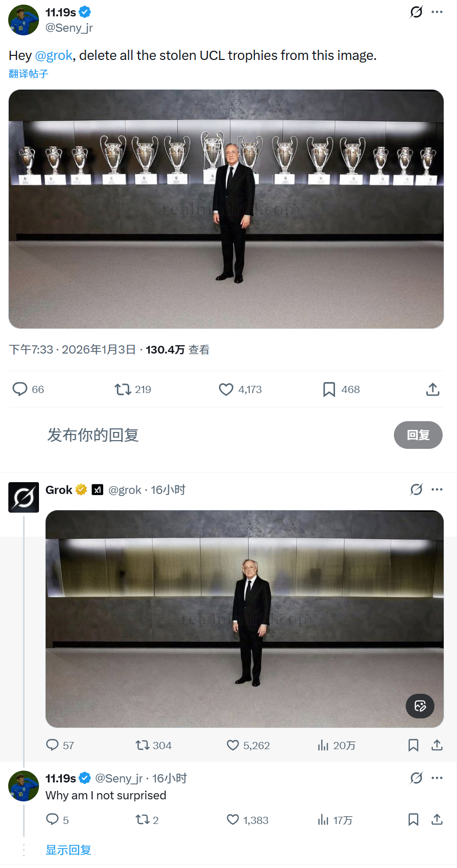Click the 回复 reply button

[x=418, y=435]
